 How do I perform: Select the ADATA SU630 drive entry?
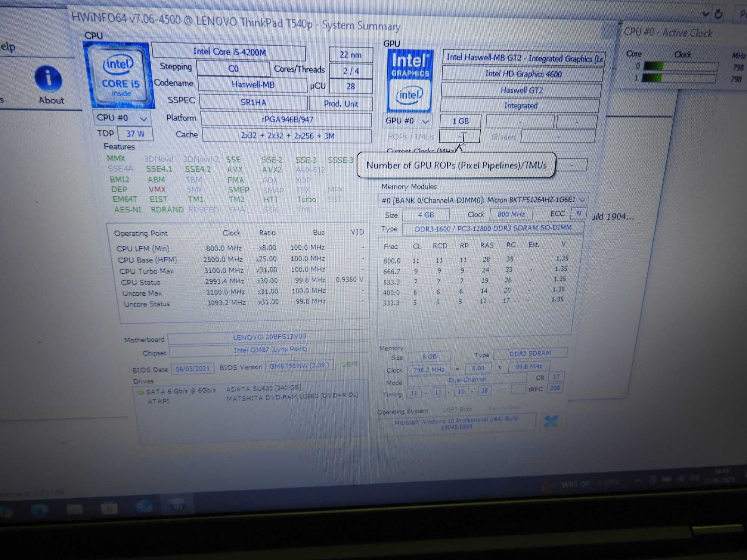[263, 388]
